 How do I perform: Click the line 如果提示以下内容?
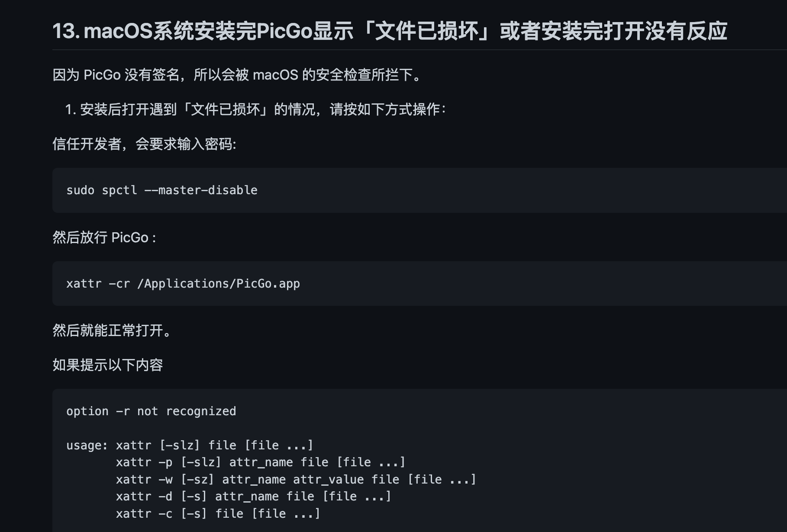tap(108, 365)
